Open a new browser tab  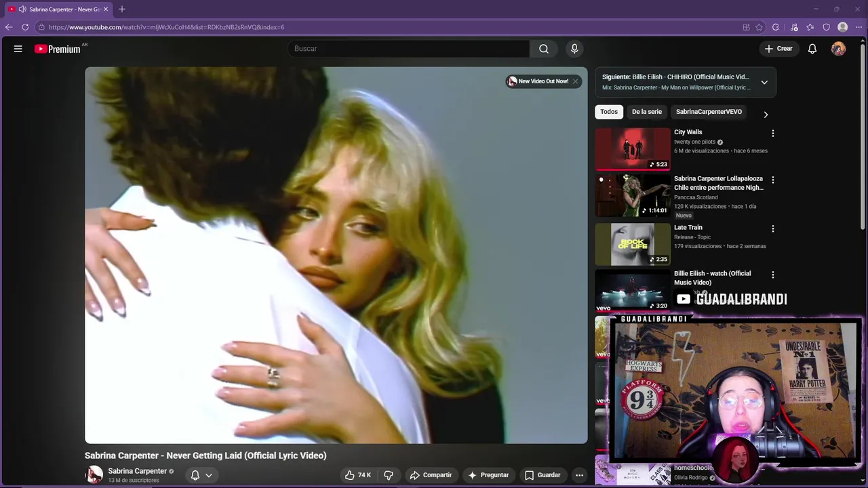122,9
